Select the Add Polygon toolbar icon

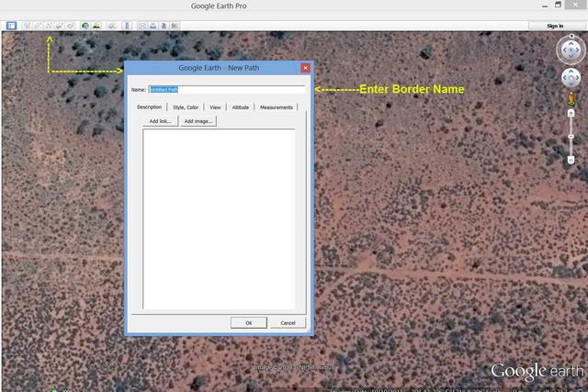click(x=38, y=26)
